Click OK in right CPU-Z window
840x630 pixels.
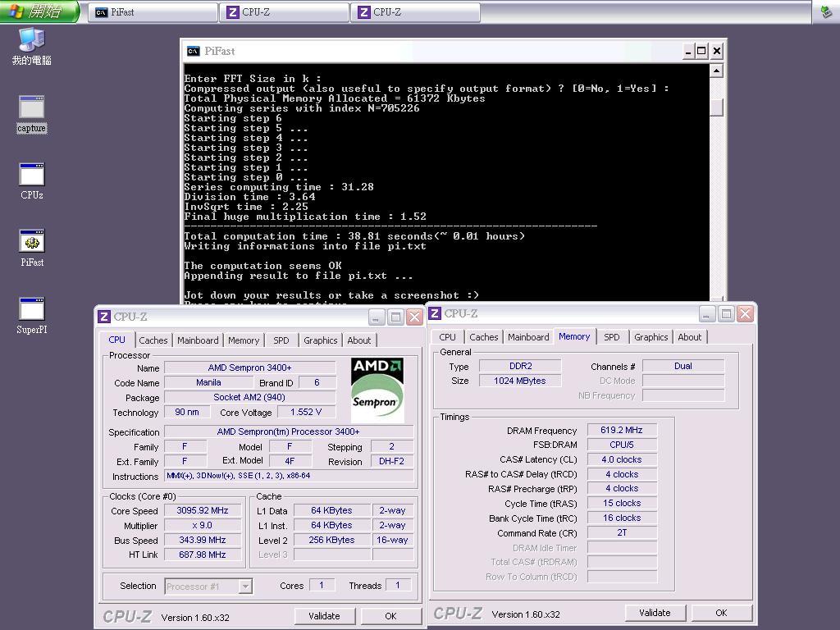(x=722, y=613)
